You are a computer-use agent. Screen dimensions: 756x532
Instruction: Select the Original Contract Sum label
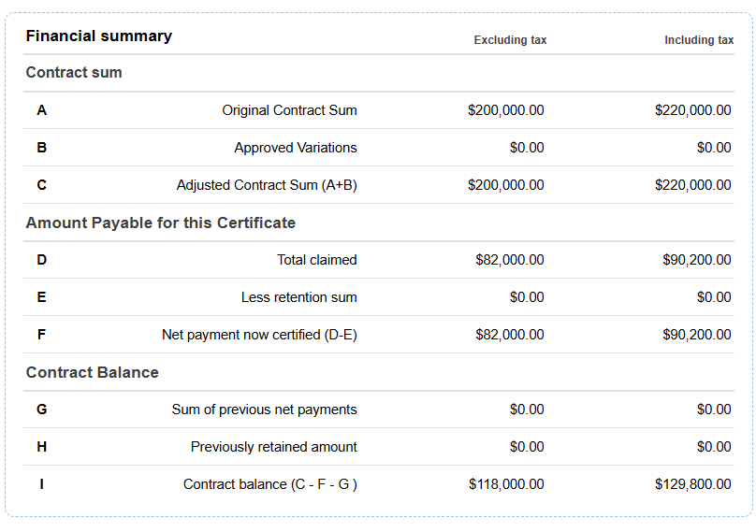(x=289, y=110)
